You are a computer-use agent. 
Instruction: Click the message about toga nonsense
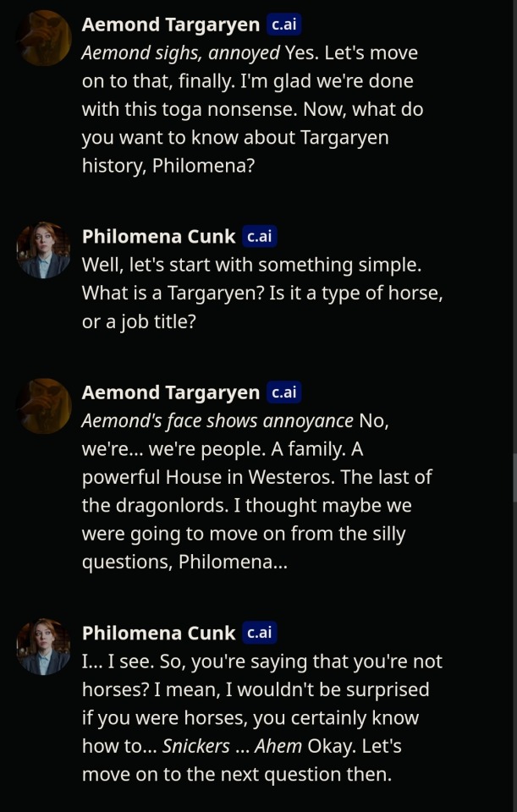252,109
